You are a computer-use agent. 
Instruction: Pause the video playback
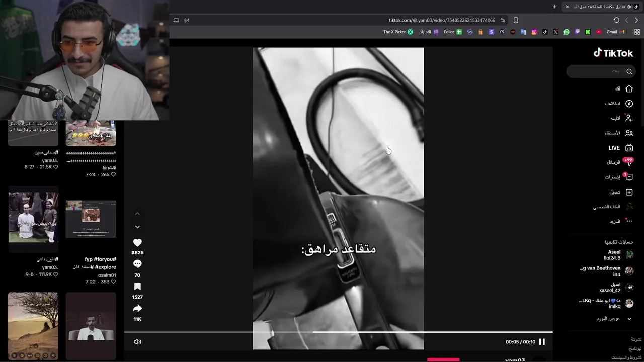pos(542,342)
